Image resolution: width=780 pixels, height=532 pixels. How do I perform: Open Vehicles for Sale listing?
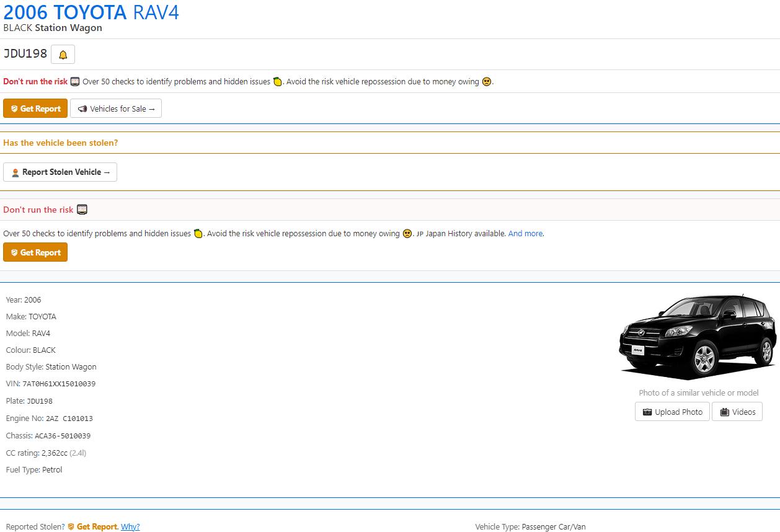(116, 109)
